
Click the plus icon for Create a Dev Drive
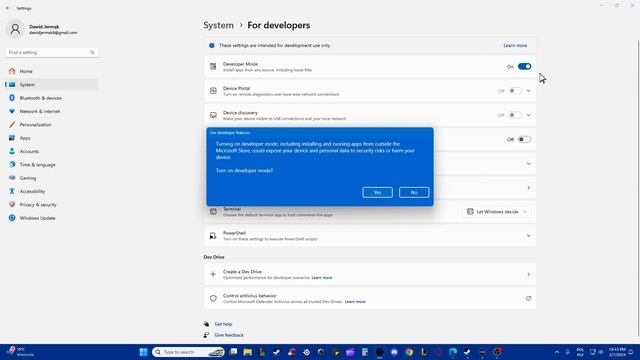point(213,274)
